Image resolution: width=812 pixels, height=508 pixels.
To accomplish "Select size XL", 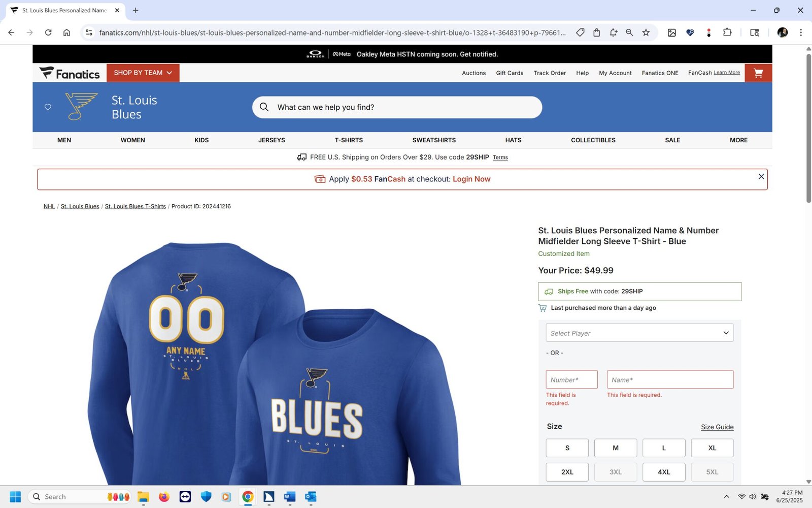I will coord(712,448).
